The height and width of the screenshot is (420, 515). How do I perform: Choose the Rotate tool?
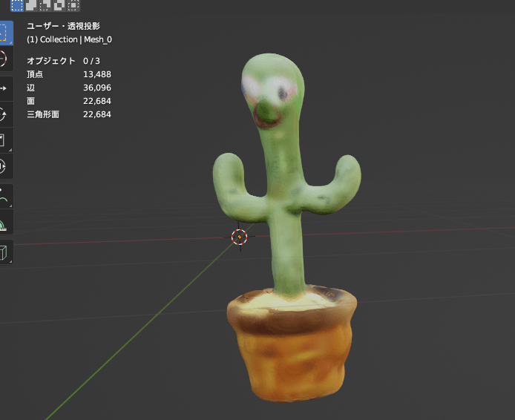4,114
